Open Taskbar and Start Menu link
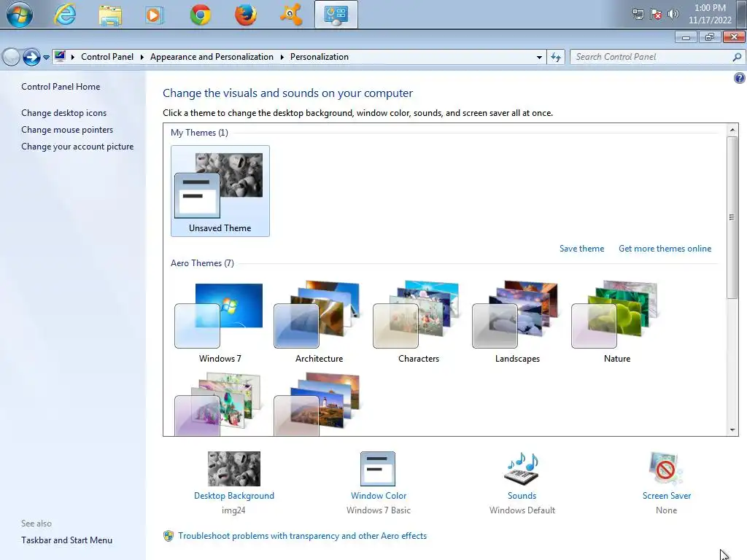 click(x=66, y=540)
